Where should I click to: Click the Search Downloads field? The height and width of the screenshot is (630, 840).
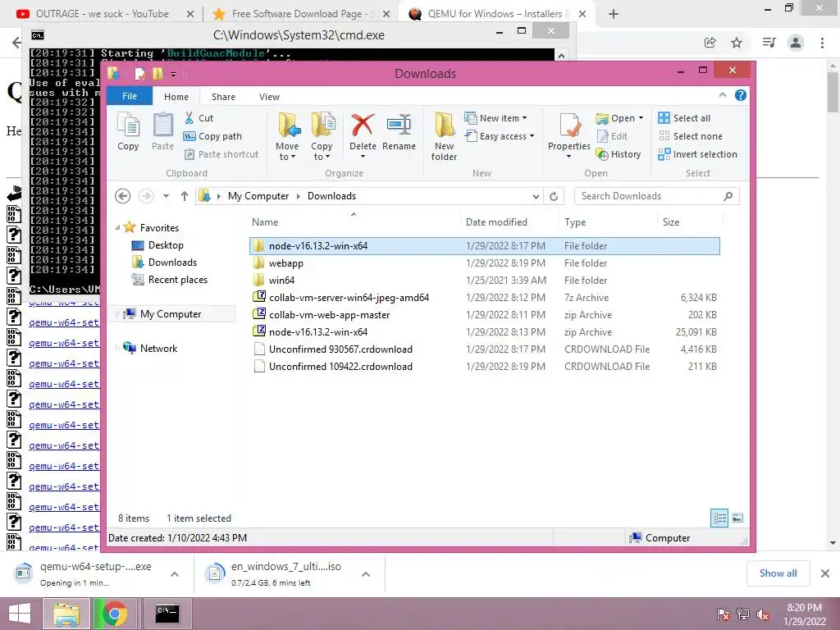(657, 196)
